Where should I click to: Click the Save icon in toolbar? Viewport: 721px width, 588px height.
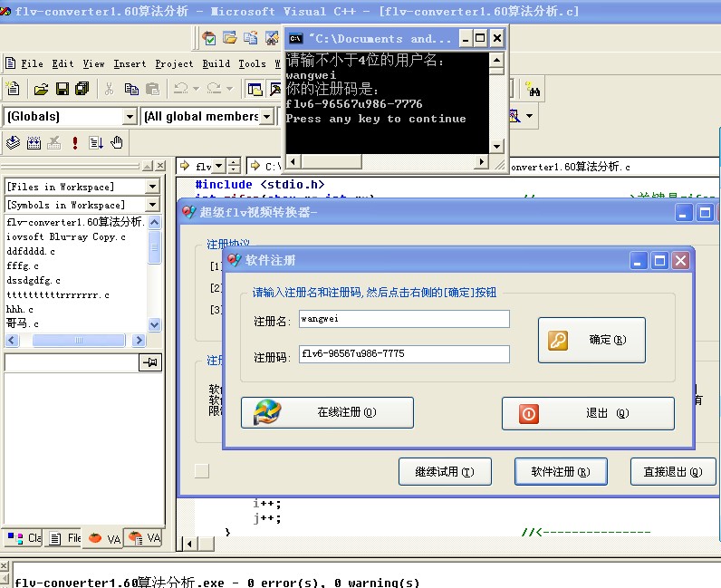[x=62, y=89]
